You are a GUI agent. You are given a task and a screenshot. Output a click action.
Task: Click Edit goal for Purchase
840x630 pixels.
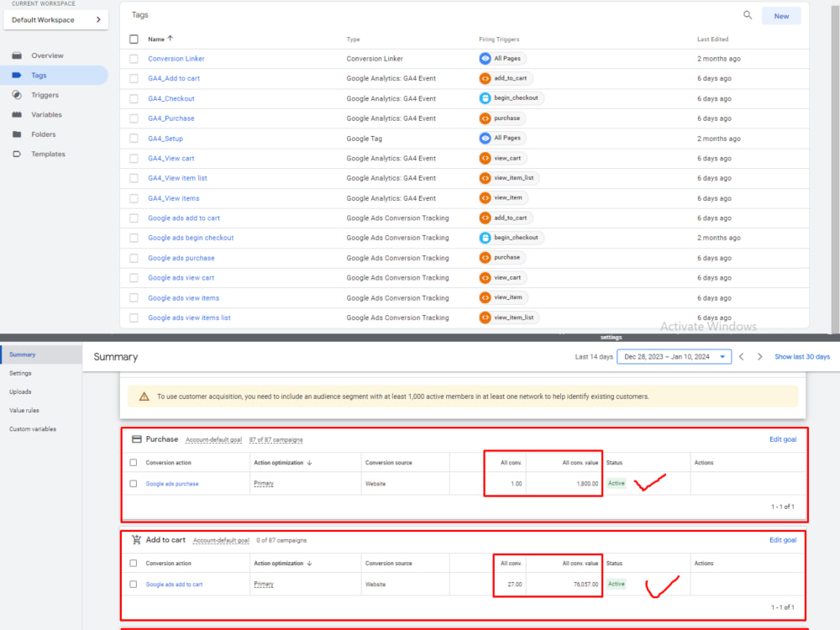(783, 439)
